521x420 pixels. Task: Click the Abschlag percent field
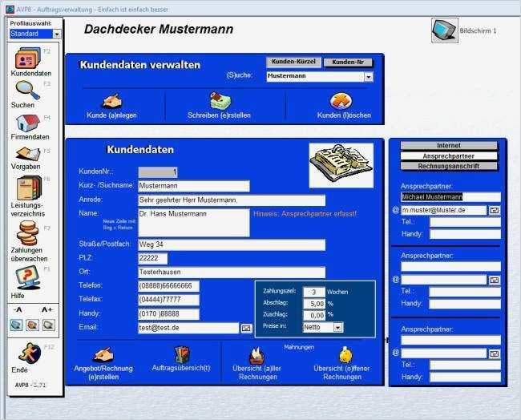tap(313, 304)
